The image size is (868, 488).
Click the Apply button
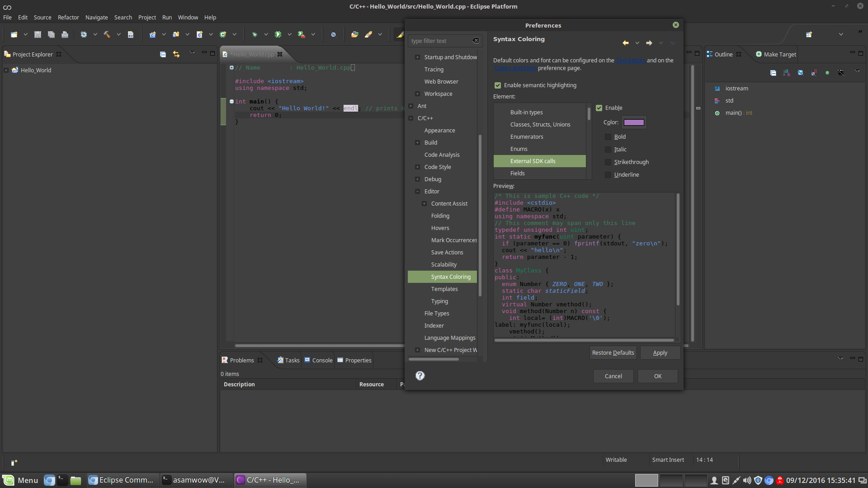[x=660, y=352]
